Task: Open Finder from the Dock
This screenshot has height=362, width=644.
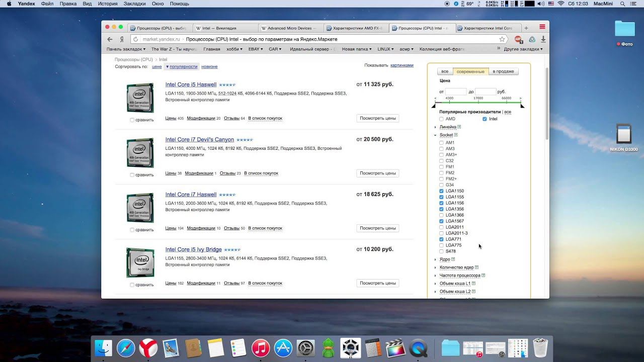Action: pyautogui.click(x=104, y=348)
